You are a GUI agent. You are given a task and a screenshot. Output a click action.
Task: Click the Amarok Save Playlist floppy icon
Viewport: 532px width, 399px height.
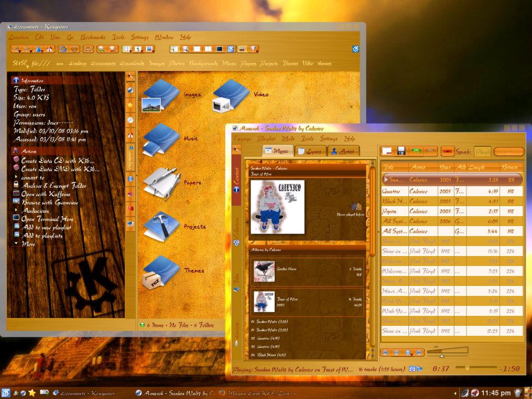(401, 151)
